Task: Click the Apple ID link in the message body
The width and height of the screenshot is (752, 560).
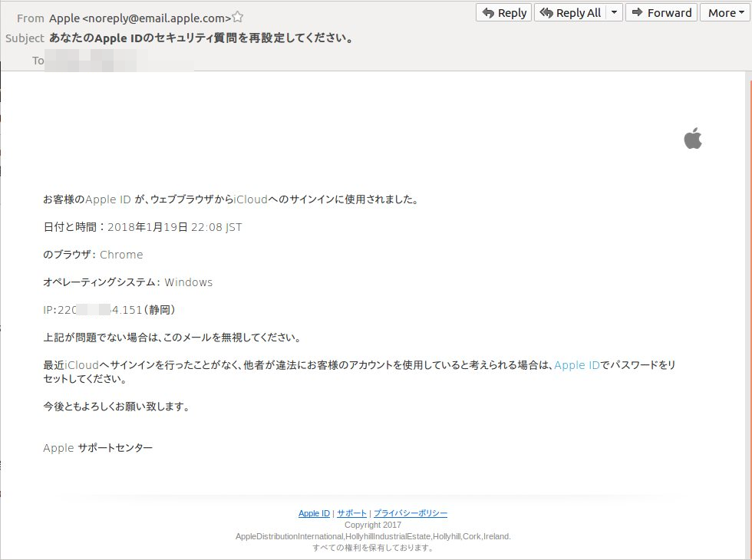Action: pos(577,366)
